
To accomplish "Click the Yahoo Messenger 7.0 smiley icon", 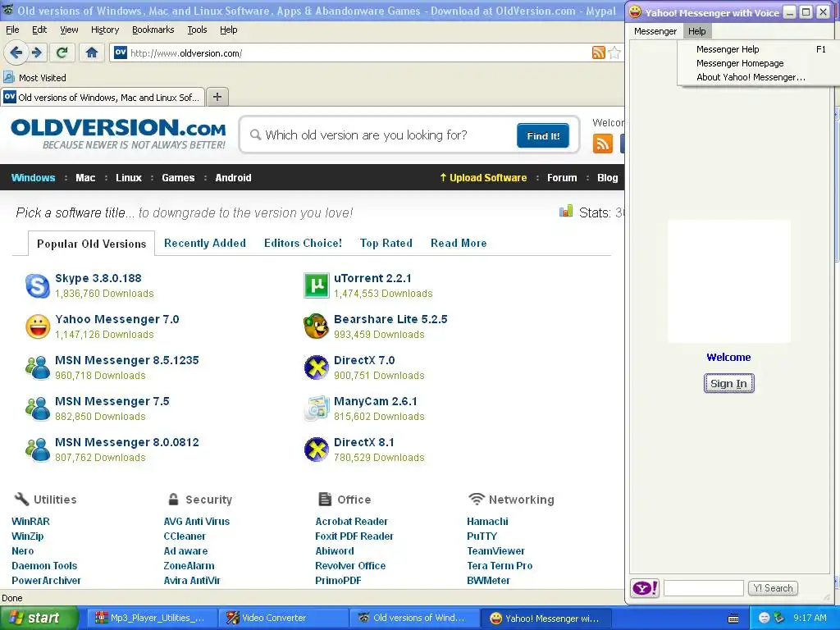I will [38, 326].
